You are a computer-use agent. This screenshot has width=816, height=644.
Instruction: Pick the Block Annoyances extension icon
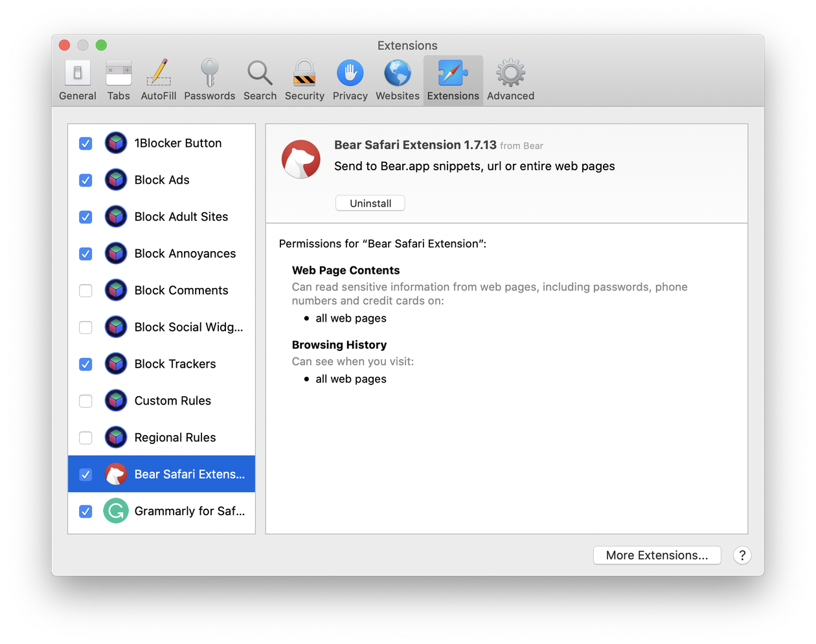[116, 254]
